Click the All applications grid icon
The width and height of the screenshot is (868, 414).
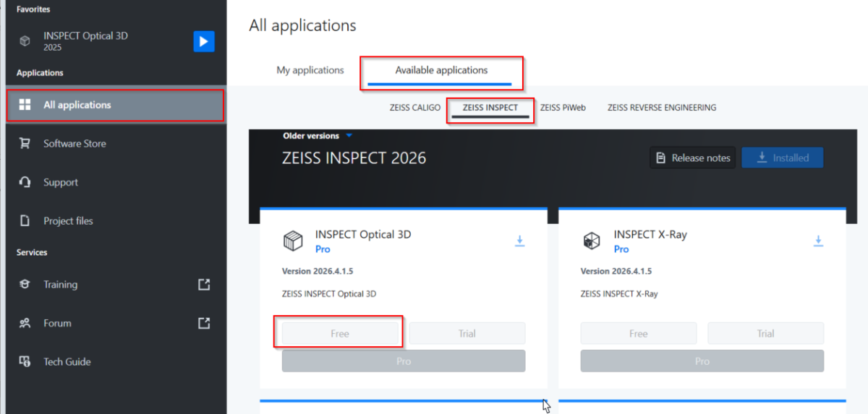click(x=25, y=105)
